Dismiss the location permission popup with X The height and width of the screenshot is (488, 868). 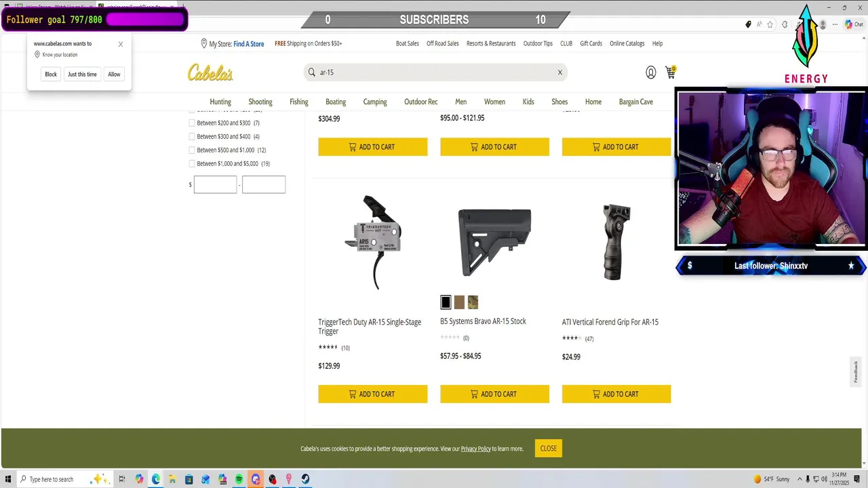pos(121,44)
